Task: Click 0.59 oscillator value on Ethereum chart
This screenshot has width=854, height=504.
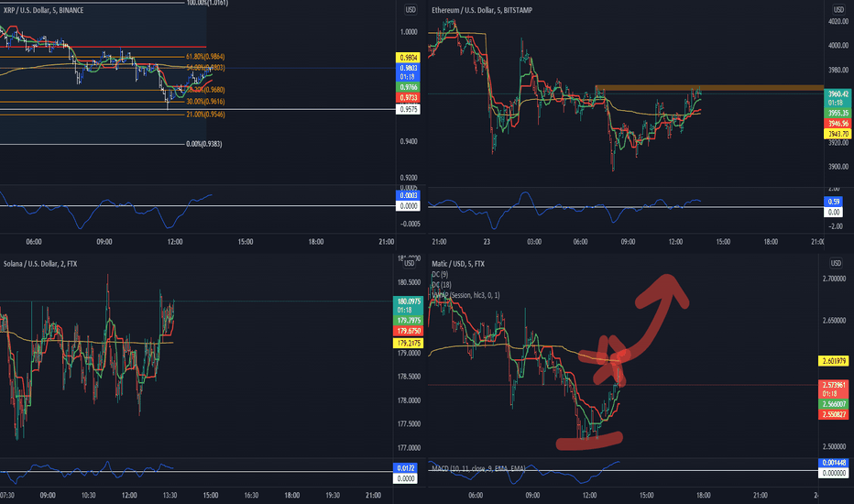Action: (833, 203)
